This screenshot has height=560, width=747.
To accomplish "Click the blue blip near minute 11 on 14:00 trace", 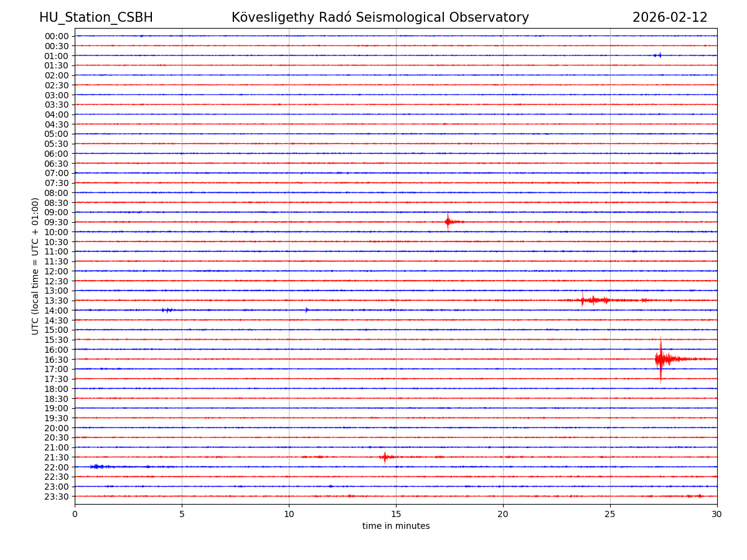I will 306,310.
